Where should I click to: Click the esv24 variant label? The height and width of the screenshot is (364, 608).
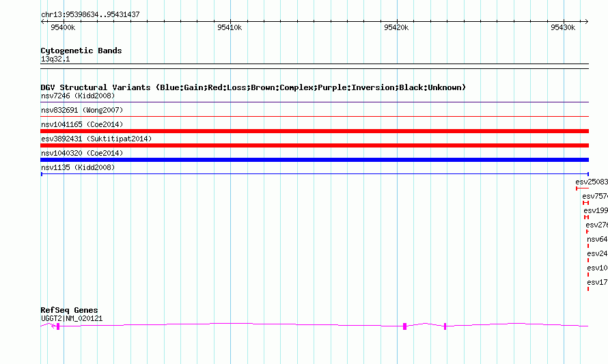tap(598, 253)
